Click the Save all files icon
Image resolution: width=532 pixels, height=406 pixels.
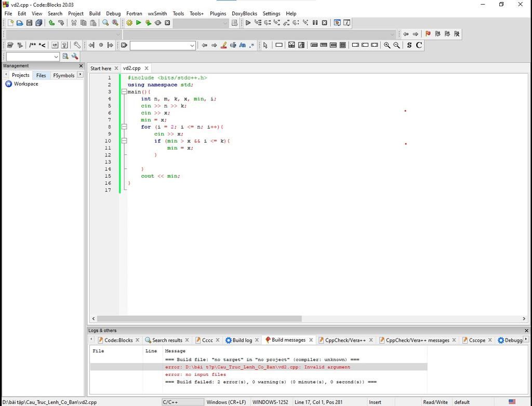click(38, 23)
